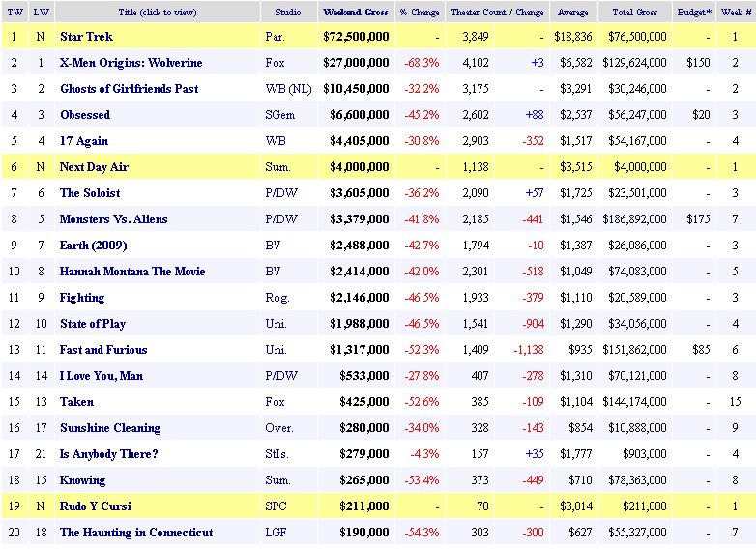
Task: Sort by Theater Count / Change header
Action: click(x=498, y=13)
